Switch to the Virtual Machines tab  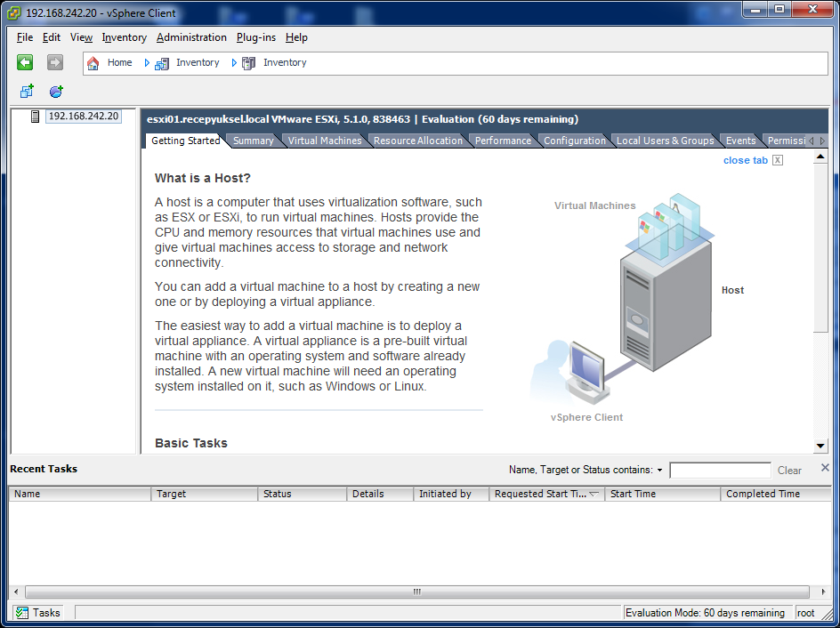coord(325,141)
